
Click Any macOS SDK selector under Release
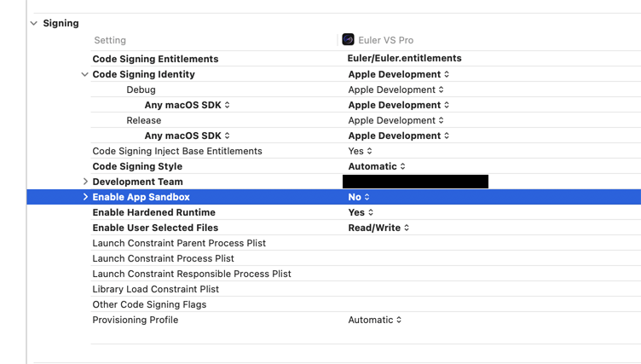[x=187, y=136]
